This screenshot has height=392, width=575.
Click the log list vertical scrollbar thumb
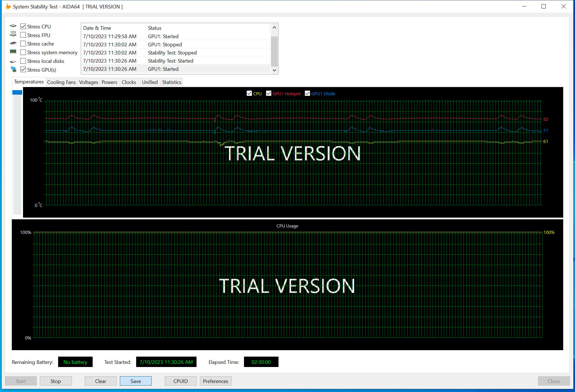click(274, 51)
